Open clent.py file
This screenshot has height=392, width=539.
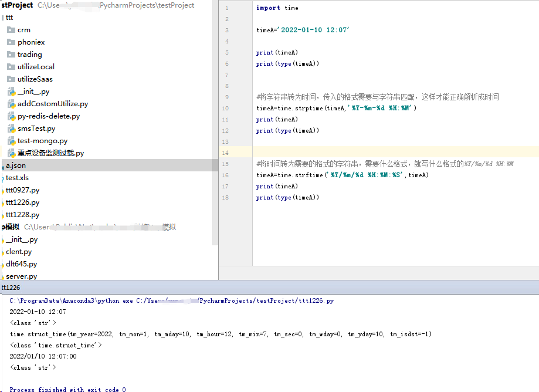coord(19,252)
